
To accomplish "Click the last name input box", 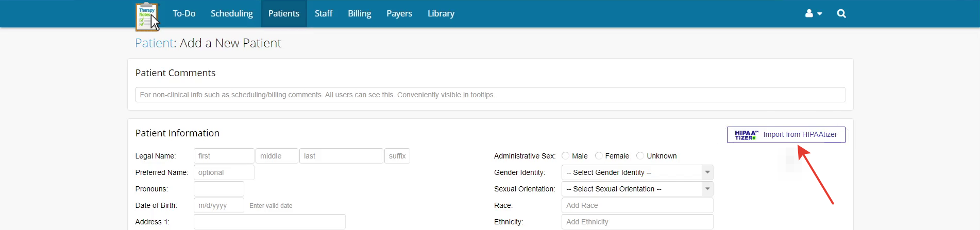I will tap(341, 156).
